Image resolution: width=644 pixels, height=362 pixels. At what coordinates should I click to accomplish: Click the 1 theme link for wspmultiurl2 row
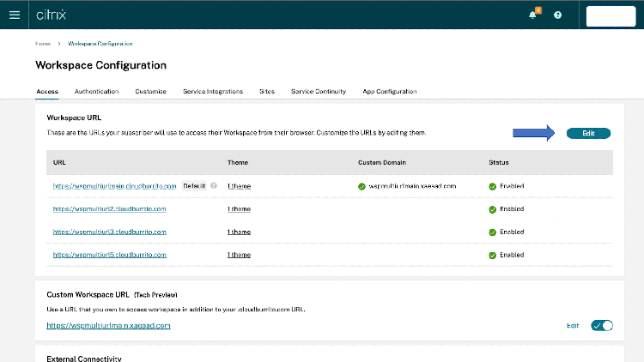coord(239,209)
